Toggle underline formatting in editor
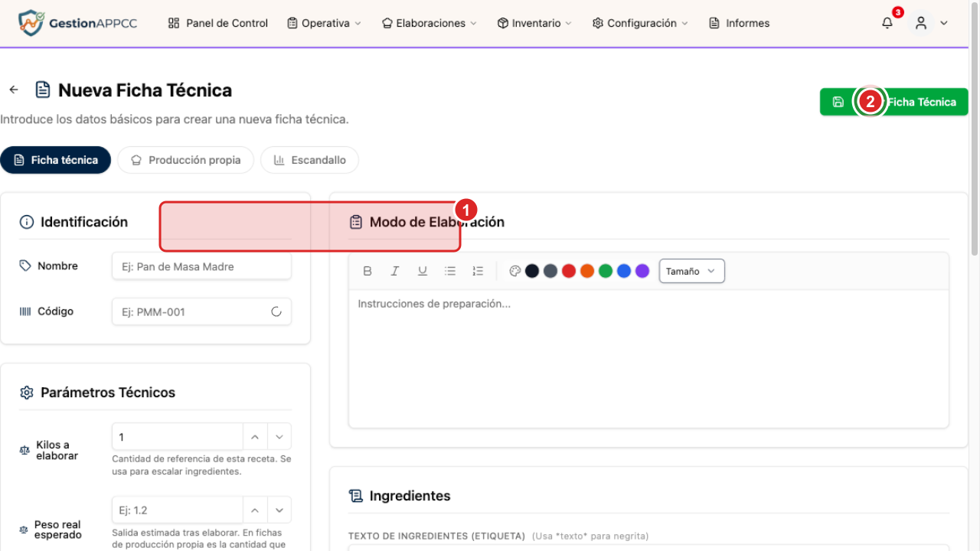980x551 pixels. tap(423, 271)
